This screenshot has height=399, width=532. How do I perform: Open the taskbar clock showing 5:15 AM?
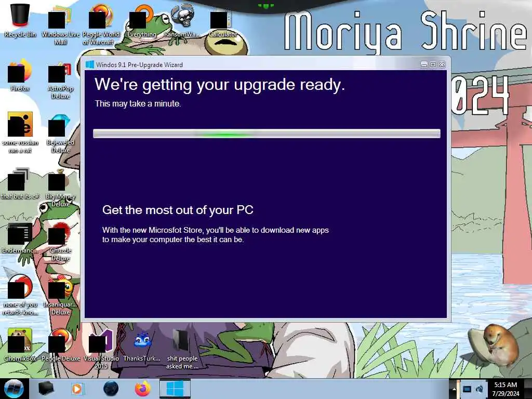[x=506, y=389]
